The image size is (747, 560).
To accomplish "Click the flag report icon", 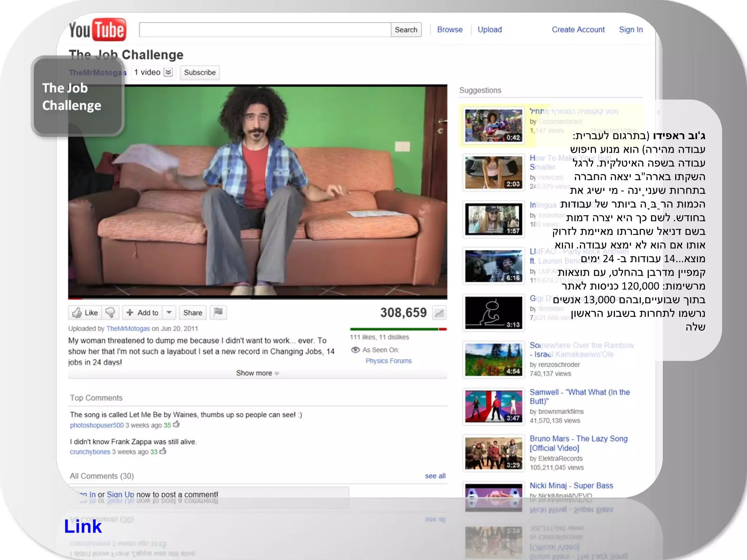I will (x=218, y=312).
